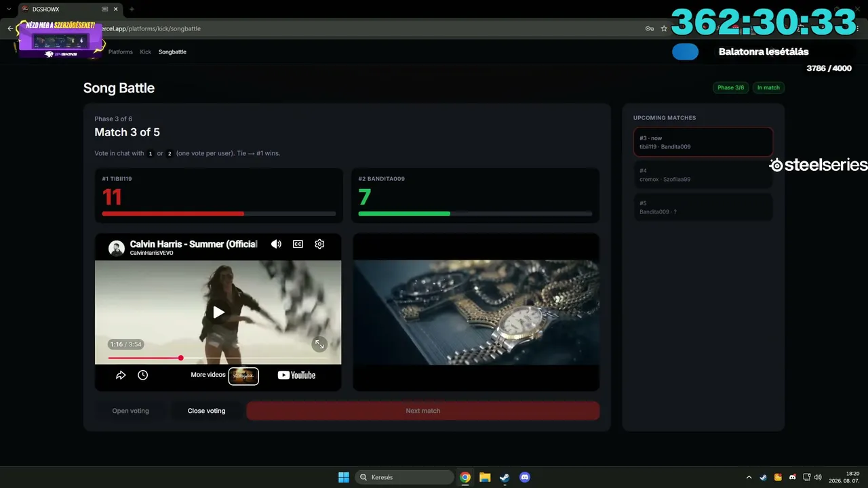Select upcoming match #3 tibii119 vs Bandita009
Image resolution: width=868 pixels, height=488 pixels.
click(x=703, y=142)
